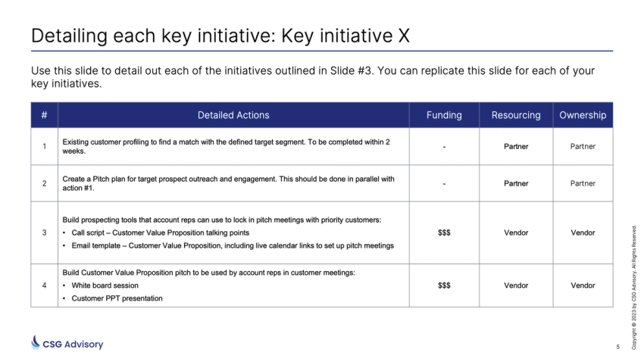The image size is (644, 362).
Task: Select the 'Ownership' column header
Action: click(x=583, y=115)
